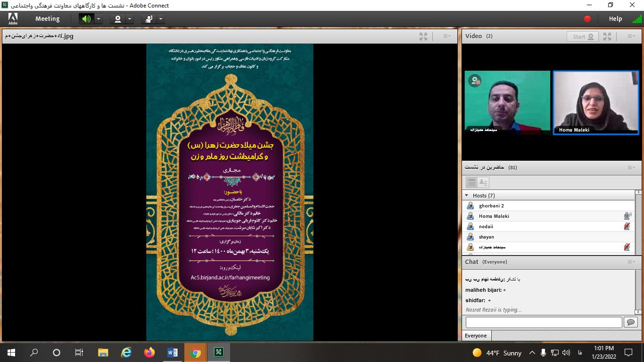The image size is (644, 362).
Task: Open the webcam options dropdown arrow
Action: 130,19
